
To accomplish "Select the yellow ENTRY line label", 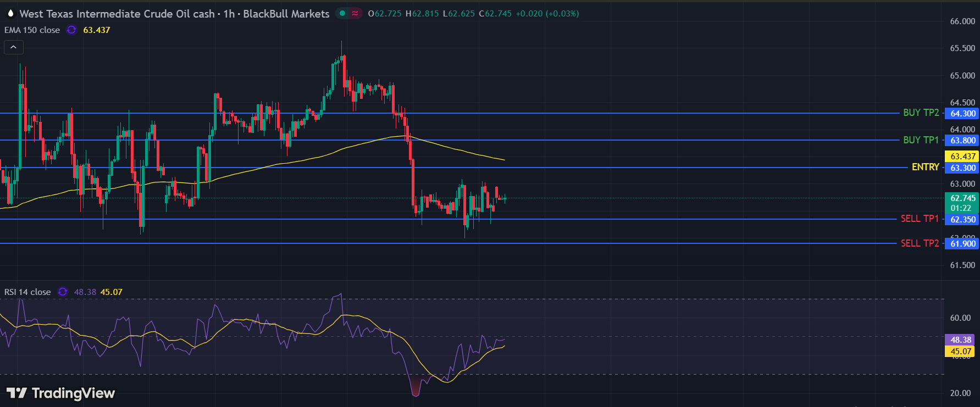I will pos(925,167).
